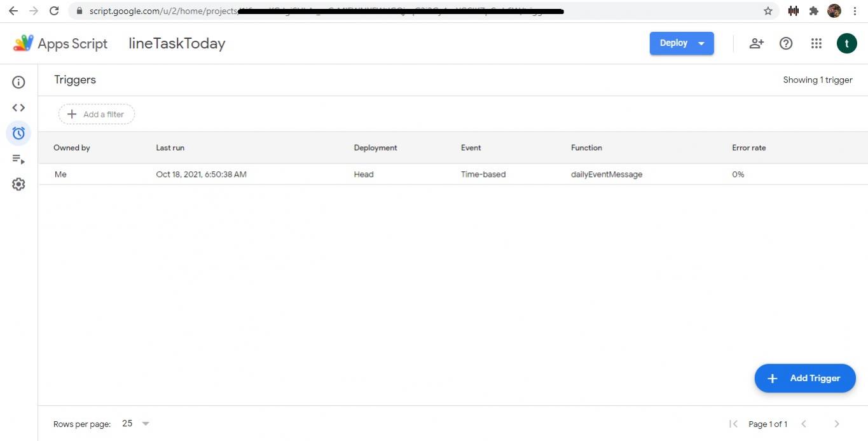Click Showing 1 trigger text
Image resolution: width=868 pixels, height=441 pixels.
(x=818, y=80)
